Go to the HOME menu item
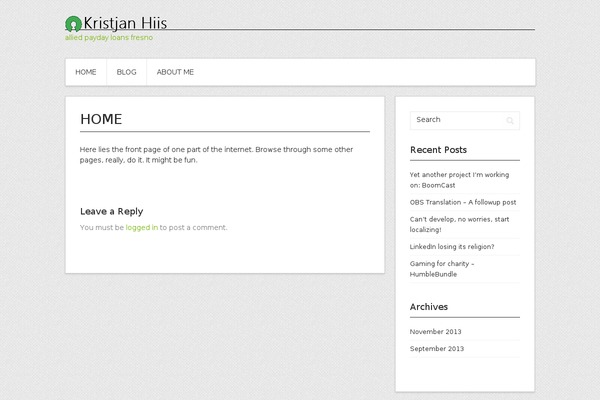This screenshot has height=400, width=600. [86, 72]
